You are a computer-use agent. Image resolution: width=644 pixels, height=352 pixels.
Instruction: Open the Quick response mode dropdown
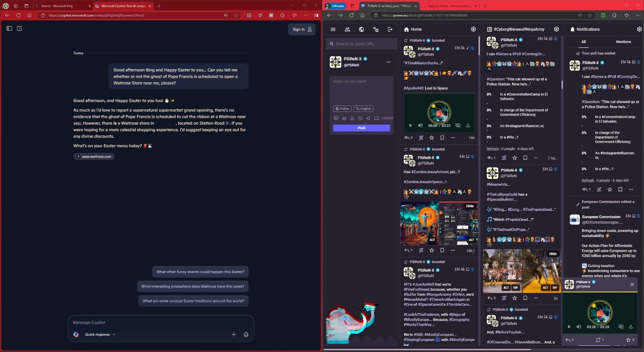[x=100, y=334]
